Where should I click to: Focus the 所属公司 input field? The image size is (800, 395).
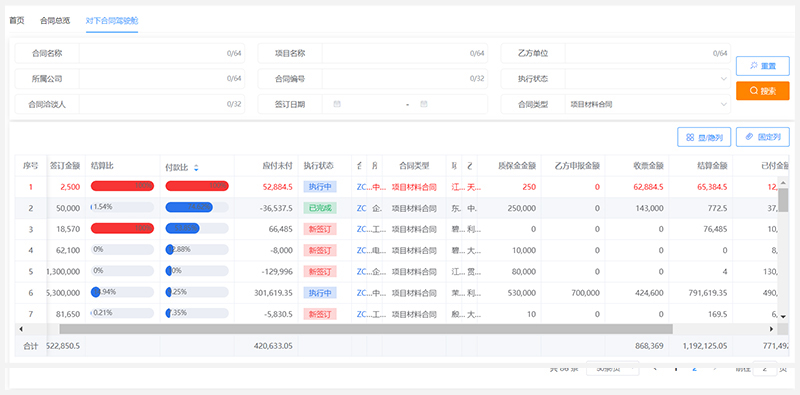tap(162, 79)
